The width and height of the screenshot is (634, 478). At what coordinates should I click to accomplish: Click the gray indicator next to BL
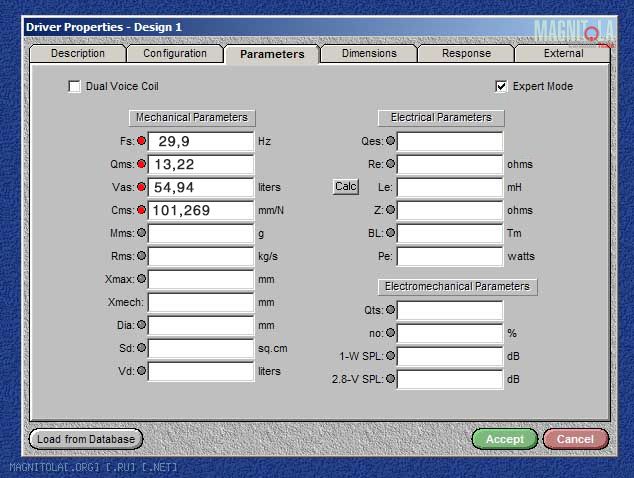pyautogui.click(x=390, y=233)
